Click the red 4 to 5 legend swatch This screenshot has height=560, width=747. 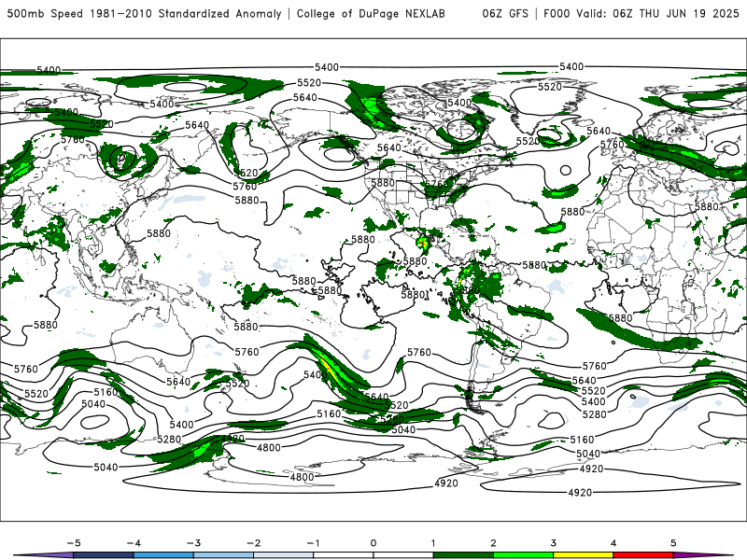point(643,555)
